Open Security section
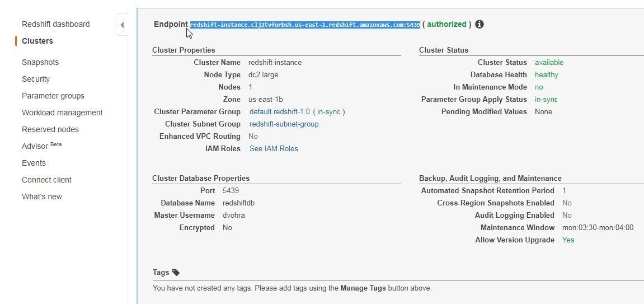This screenshot has height=304, width=644. tap(36, 79)
